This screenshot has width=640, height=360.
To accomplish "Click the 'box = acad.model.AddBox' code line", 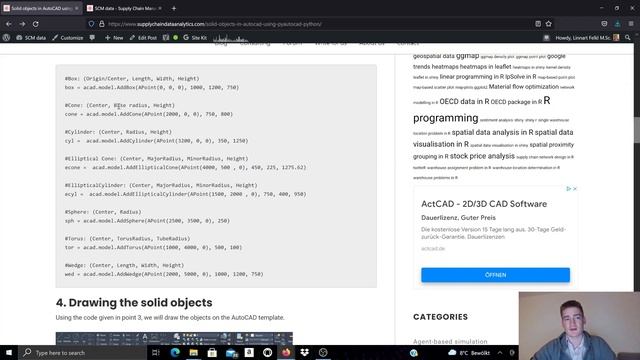I will pos(152,87).
